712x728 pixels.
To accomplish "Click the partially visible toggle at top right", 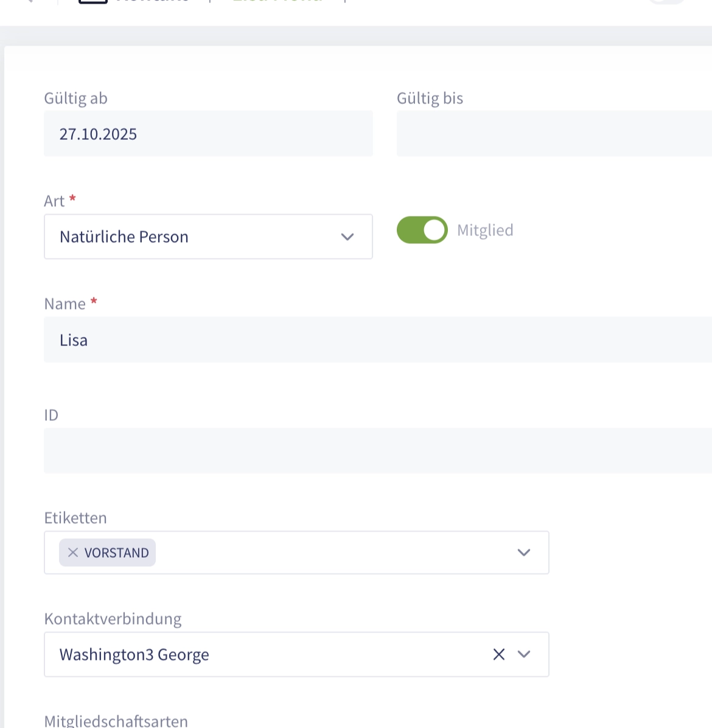I will tap(667, 2).
